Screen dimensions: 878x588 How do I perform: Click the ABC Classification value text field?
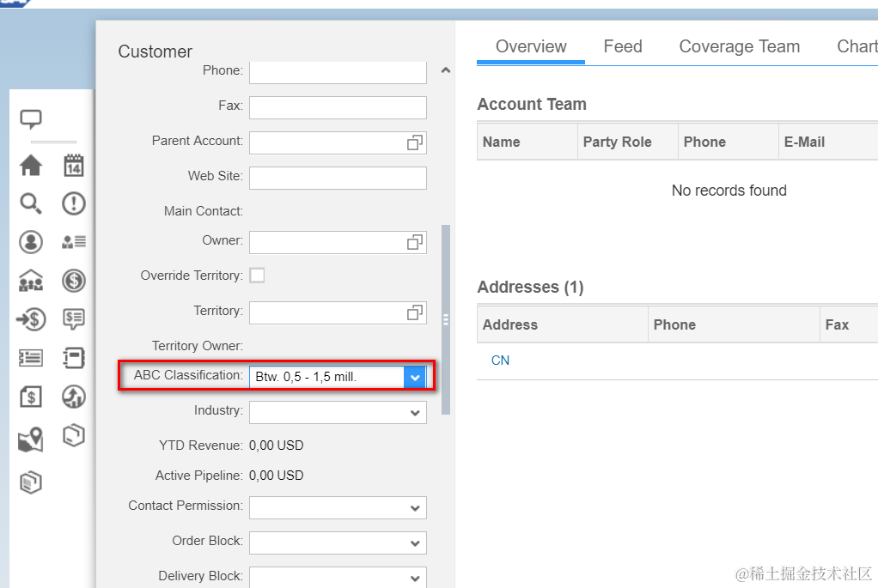327,378
